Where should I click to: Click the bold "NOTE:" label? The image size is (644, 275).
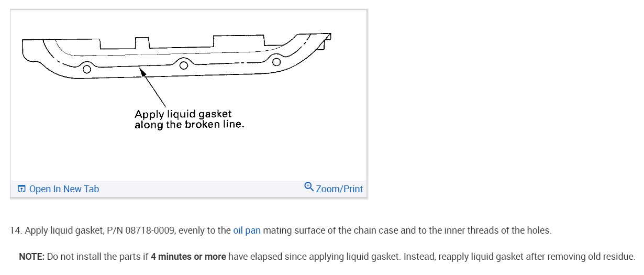(x=31, y=257)
